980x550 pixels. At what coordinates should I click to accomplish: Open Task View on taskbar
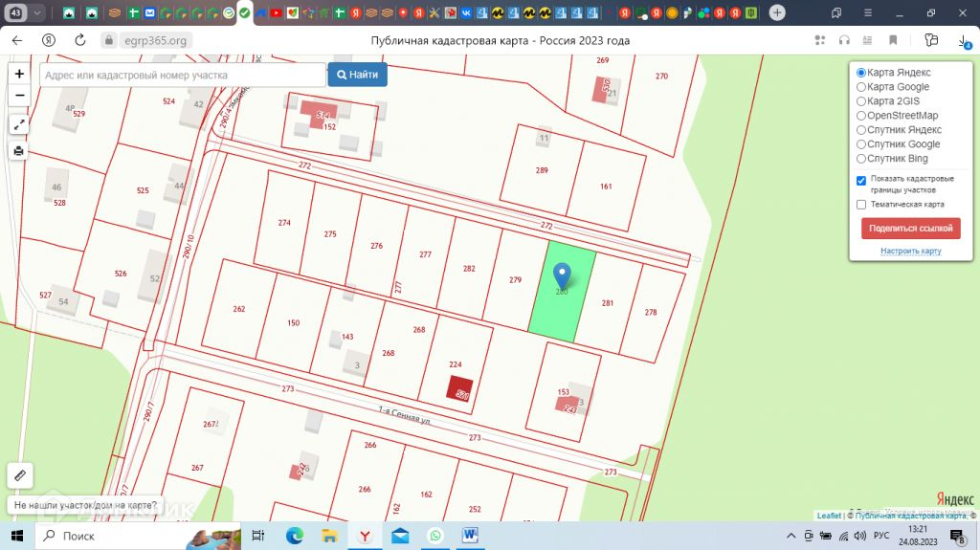pyautogui.click(x=257, y=536)
